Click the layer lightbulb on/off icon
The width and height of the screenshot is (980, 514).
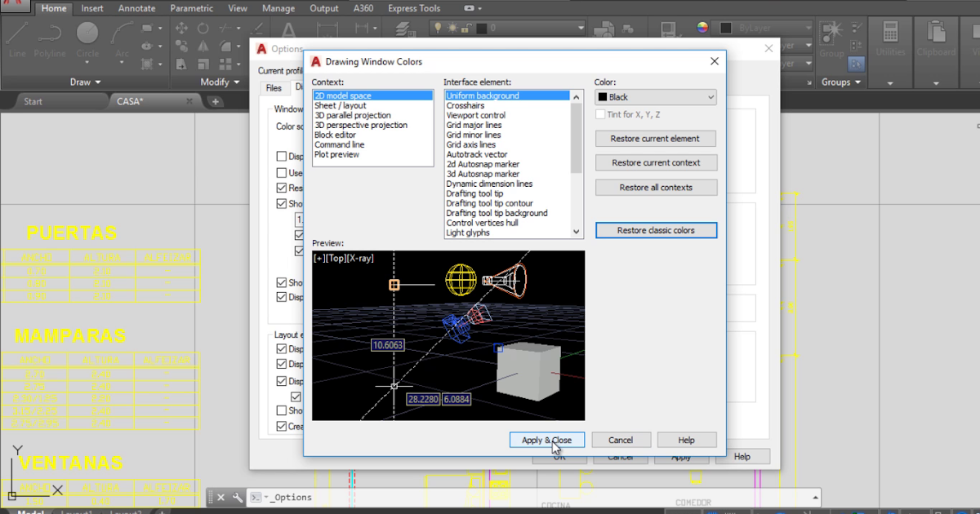[x=438, y=28]
